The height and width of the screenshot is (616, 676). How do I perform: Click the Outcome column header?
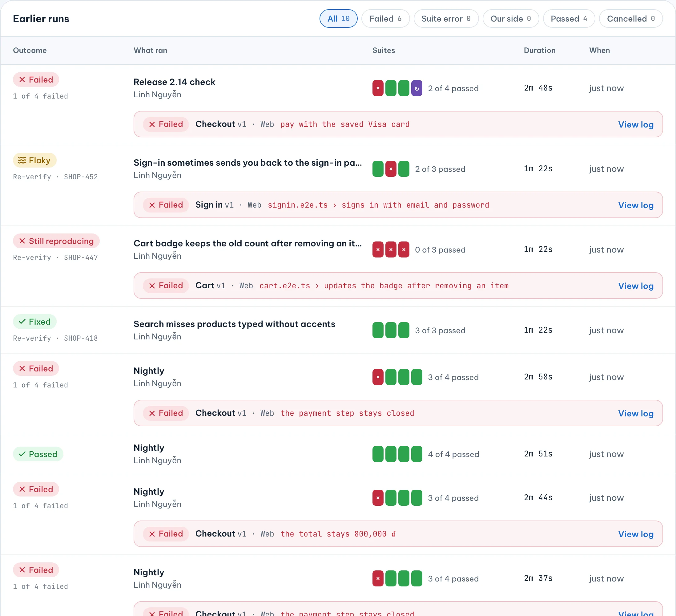coord(30,50)
